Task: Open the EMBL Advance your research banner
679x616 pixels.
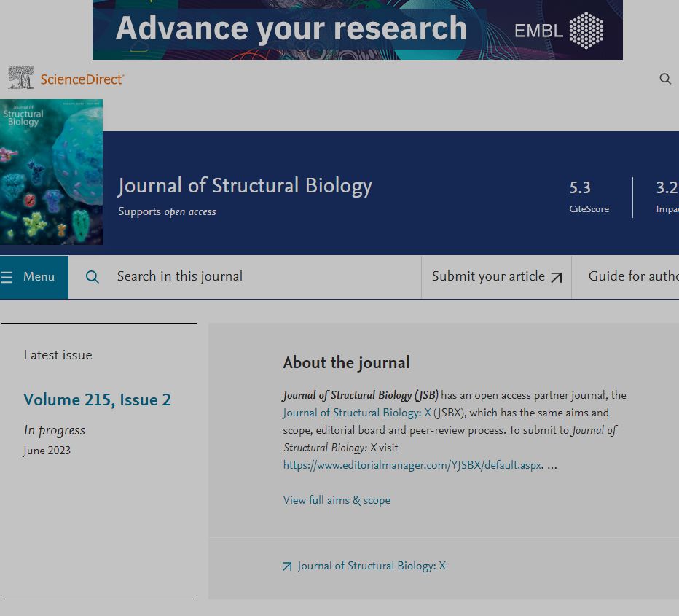Action: click(357, 29)
